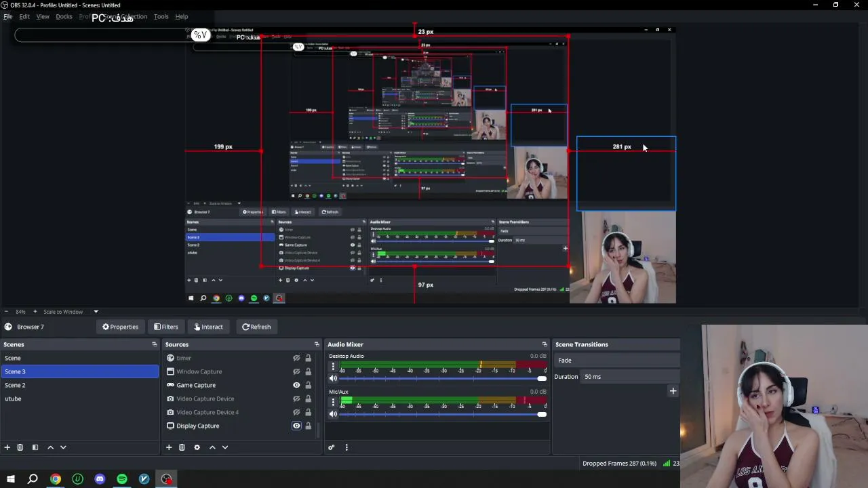Hide the Game Capture source
The image size is (868, 488).
296,385
